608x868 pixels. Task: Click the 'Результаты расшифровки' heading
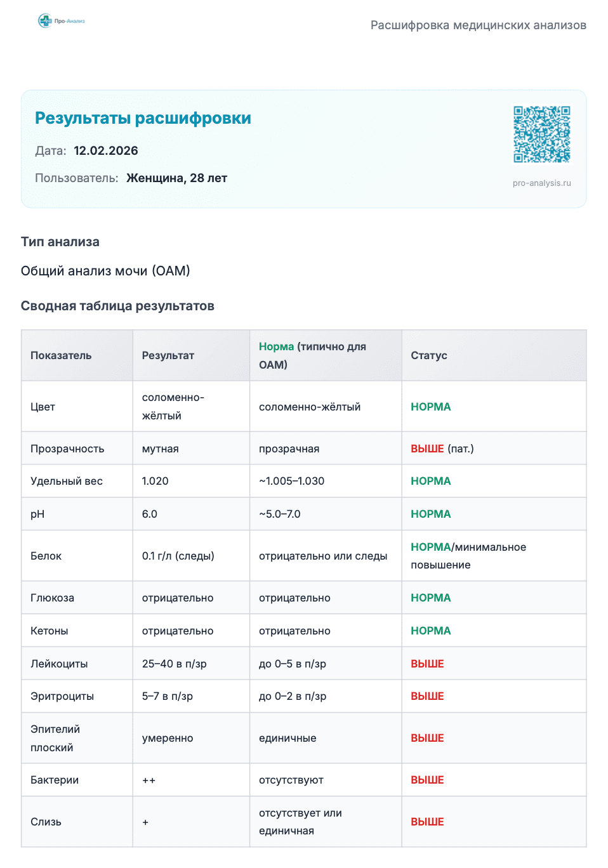point(143,118)
